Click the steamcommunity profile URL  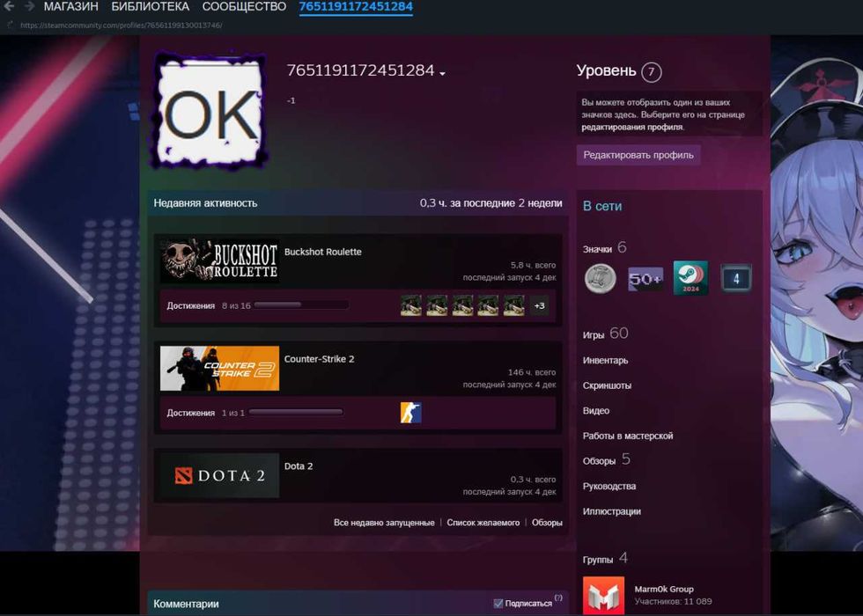pos(122,26)
